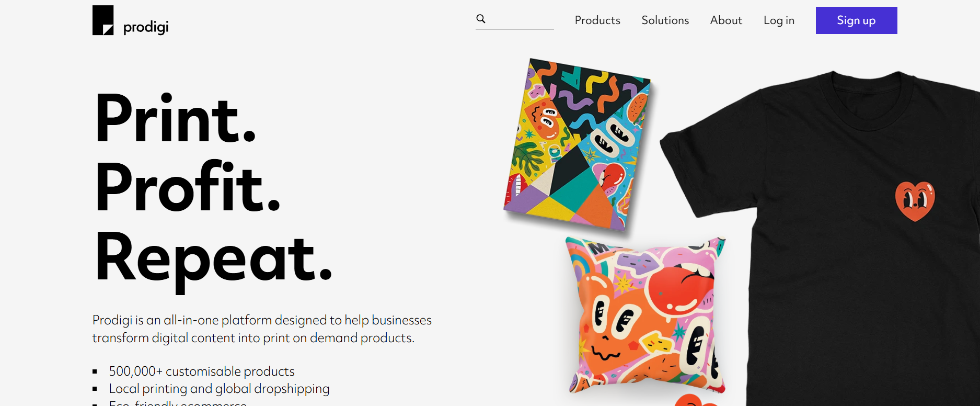Open the About menu
The height and width of the screenshot is (406, 980).
[726, 20]
